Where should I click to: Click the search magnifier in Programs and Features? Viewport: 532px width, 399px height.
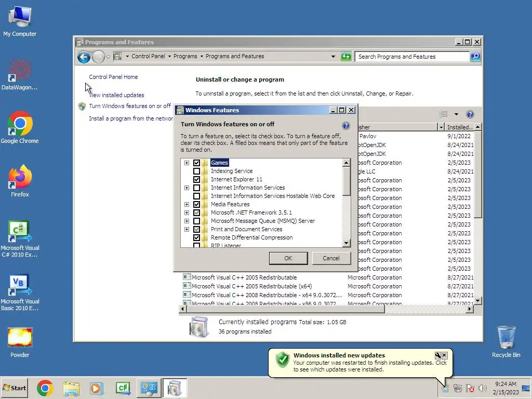pos(475,56)
